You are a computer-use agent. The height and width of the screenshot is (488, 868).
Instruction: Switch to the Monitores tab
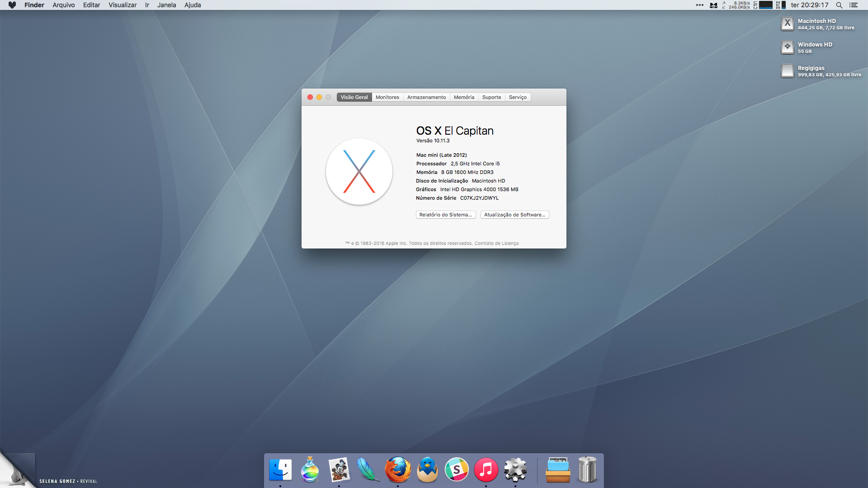[387, 97]
